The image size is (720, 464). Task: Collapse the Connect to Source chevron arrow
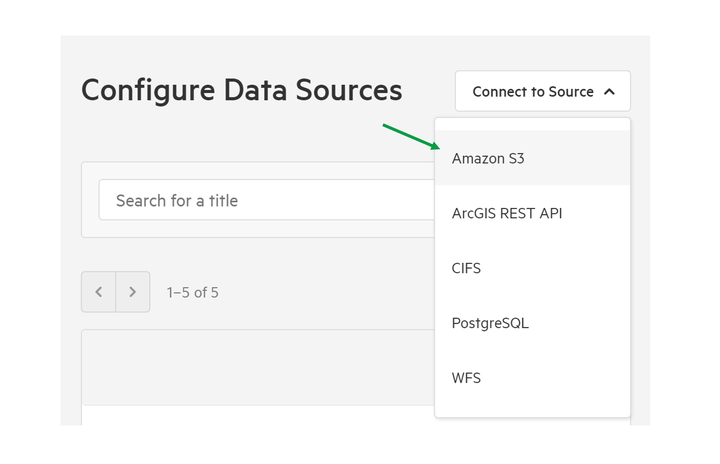(x=609, y=92)
